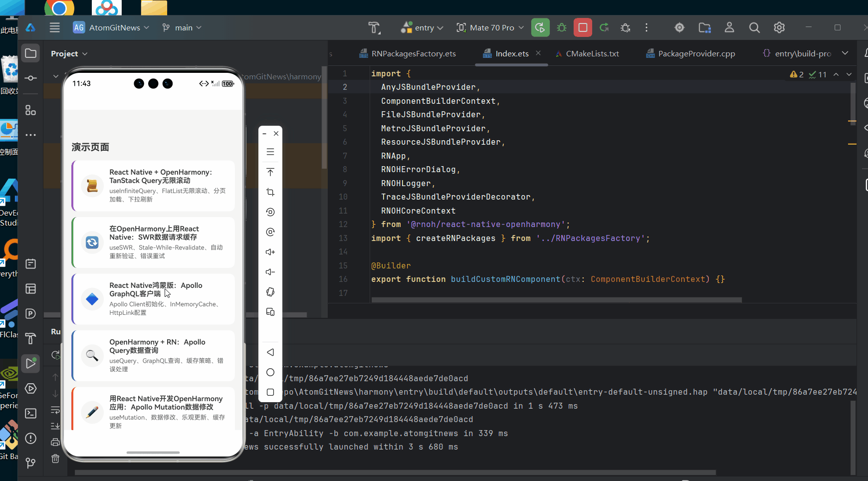Open the Build tool window hammer in sidebar
Viewport: 868px width, 481px height.
tap(30, 338)
